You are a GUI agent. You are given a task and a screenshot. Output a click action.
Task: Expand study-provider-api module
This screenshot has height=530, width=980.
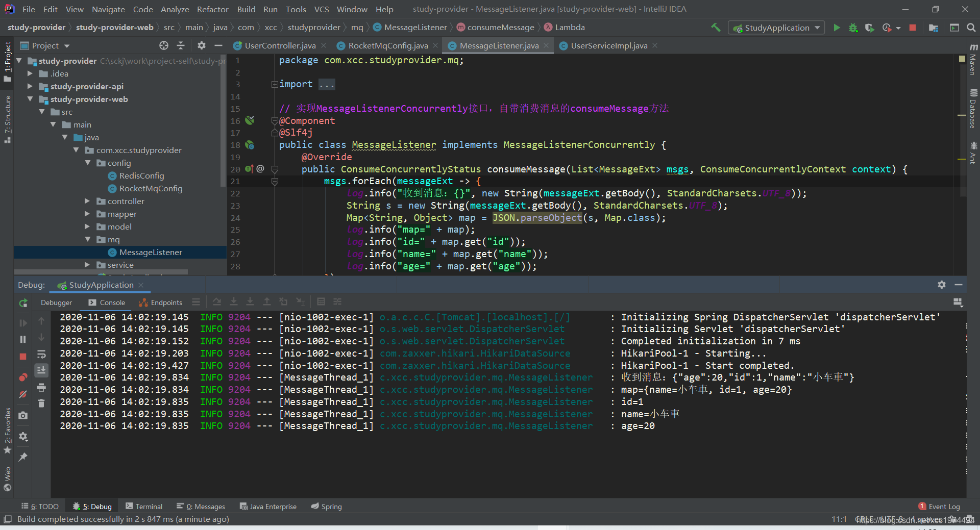pyautogui.click(x=31, y=86)
